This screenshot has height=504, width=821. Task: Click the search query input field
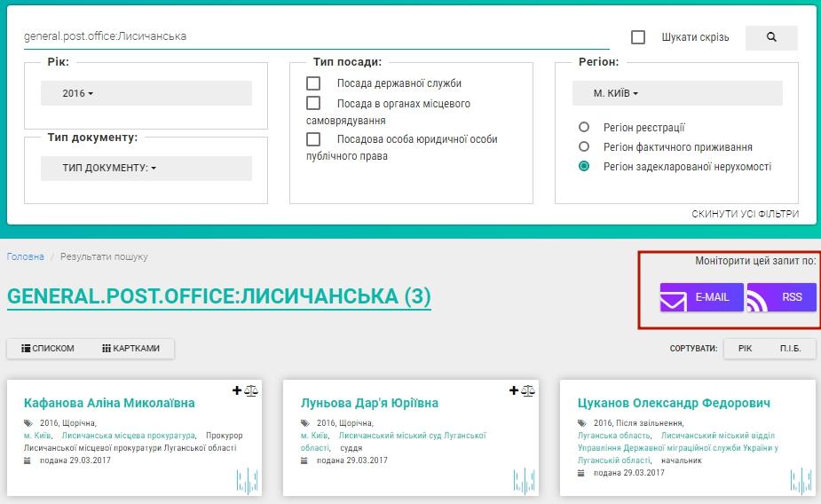(x=315, y=36)
